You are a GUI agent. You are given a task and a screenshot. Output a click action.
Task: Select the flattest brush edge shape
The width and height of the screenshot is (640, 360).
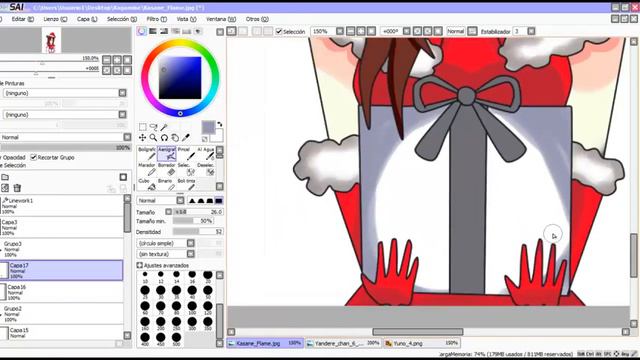[219, 201]
